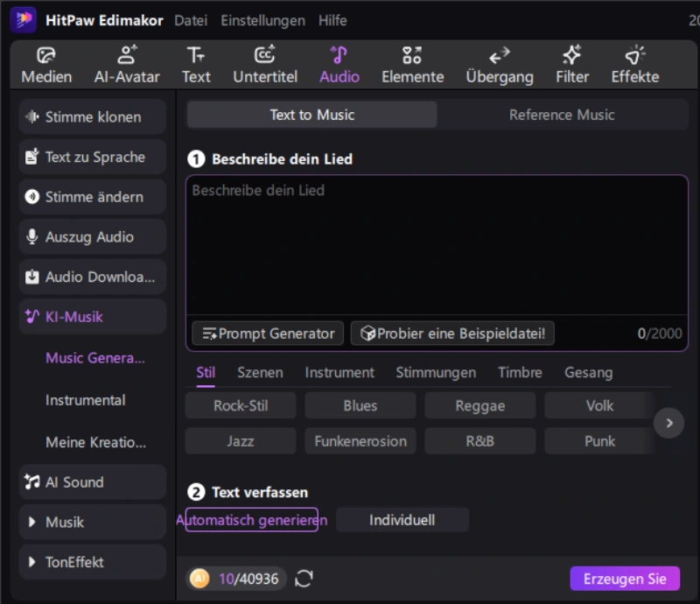Switch to Reference Music tab

coord(562,115)
